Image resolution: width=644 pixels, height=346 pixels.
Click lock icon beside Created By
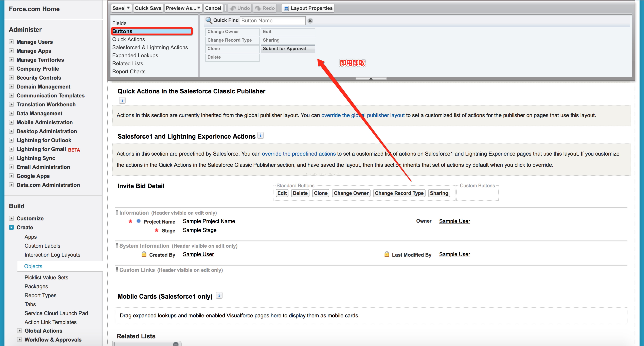(x=144, y=254)
